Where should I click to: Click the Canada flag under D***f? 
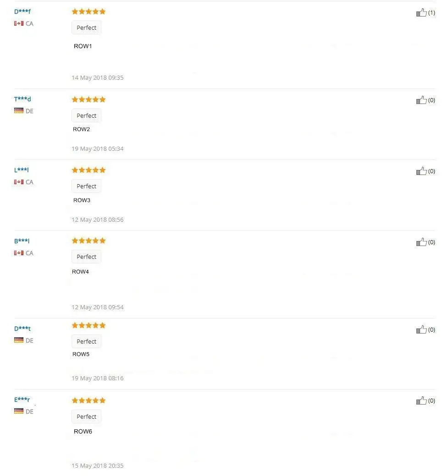click(18, 23)
